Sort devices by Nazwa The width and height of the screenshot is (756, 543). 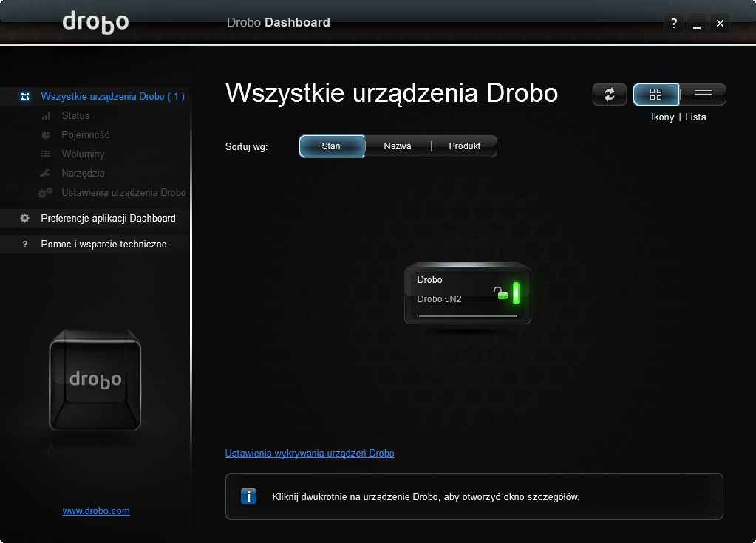[x=398, y=146]
